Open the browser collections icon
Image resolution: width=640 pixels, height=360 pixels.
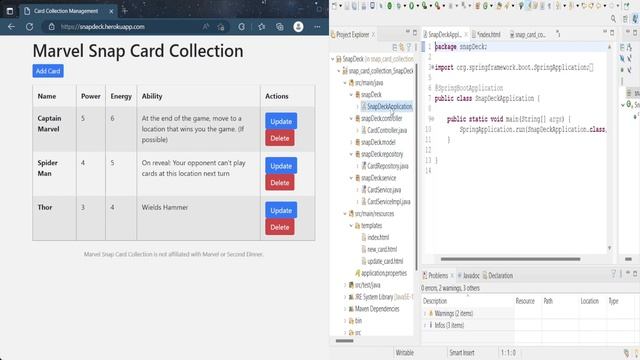pos(280,27)
